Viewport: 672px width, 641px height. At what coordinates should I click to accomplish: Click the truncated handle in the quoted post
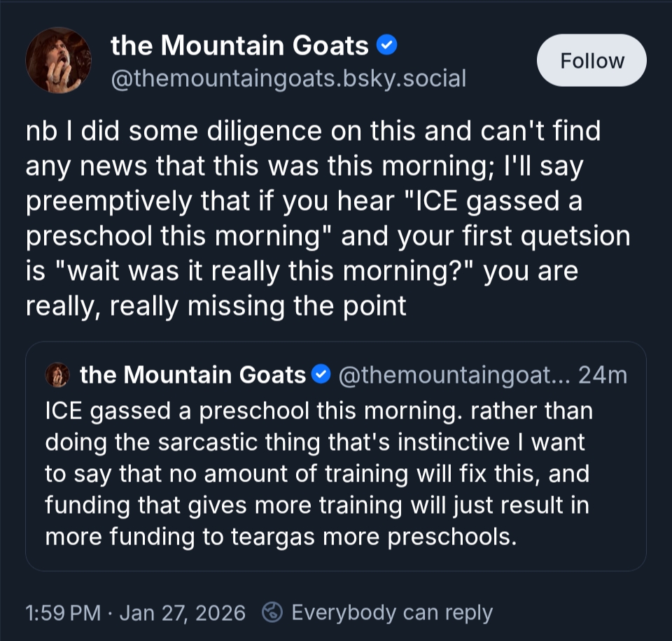[x=454, y=375]
